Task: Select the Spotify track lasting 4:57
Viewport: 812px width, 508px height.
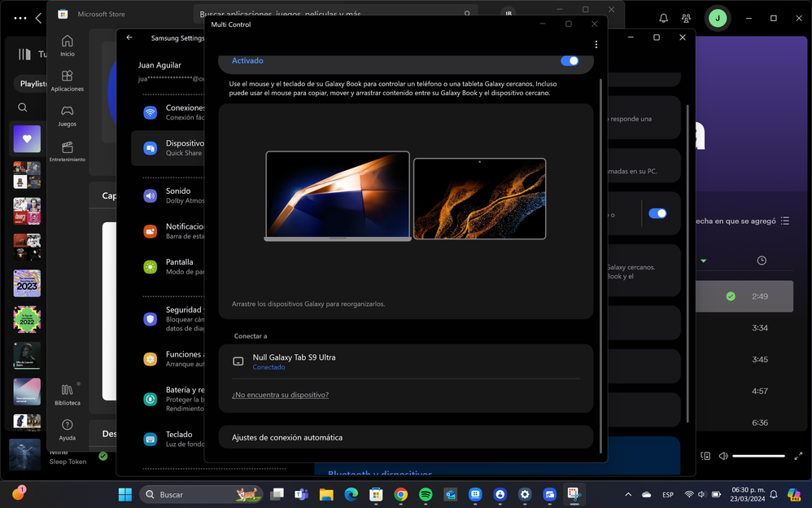Action: [x=744, y=392]
